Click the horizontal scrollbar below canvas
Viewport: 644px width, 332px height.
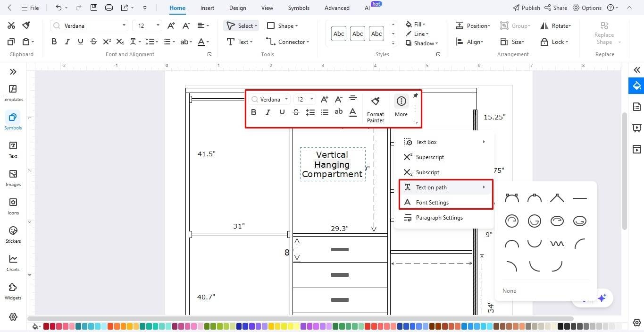300,319
